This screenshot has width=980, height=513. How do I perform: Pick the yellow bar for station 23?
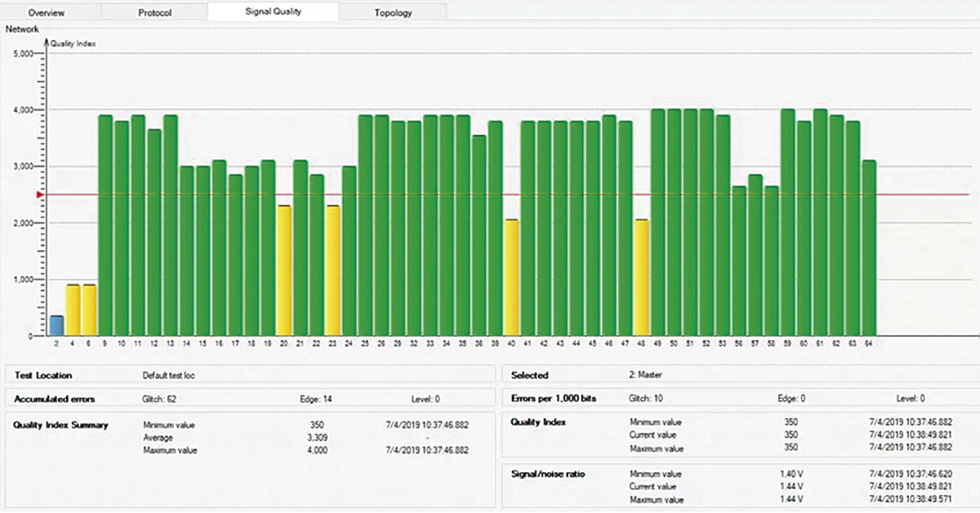(332, 270)
